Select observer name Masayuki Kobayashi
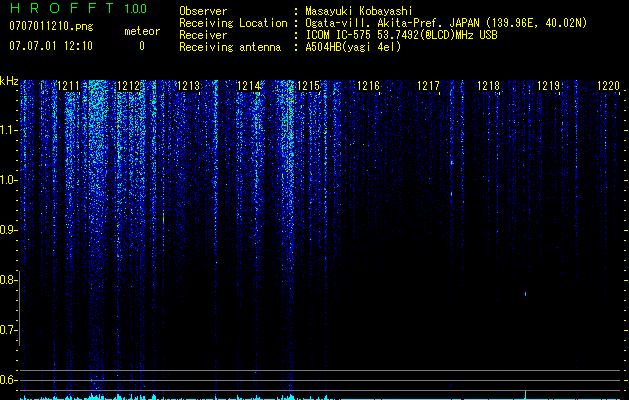Screen dimensions: 629x400 pyautogui.click(x=359, y=11)
